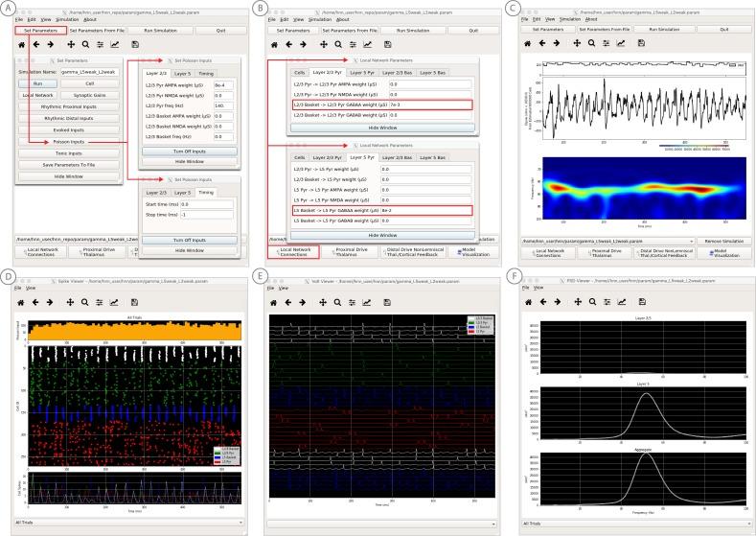Screen dimensions: 756x536
Task: Click the Home icon in Spike Viewer
Action: pyautogui.click(x=21, y=302)
